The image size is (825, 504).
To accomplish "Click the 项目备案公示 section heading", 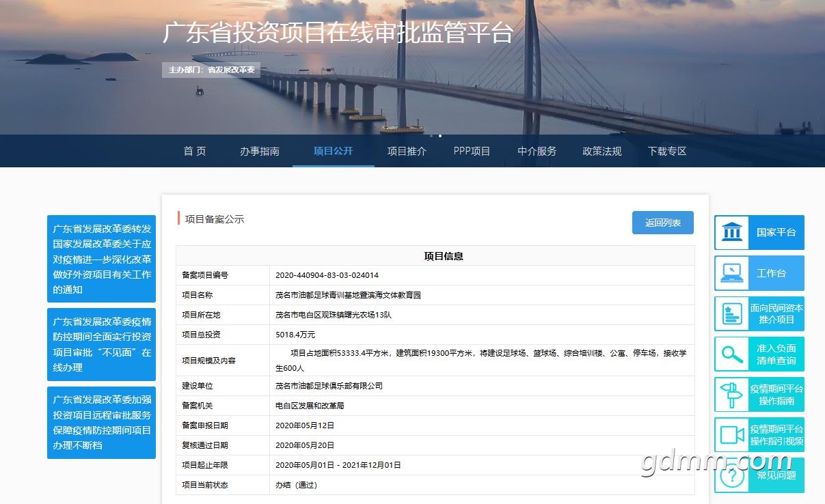I will click(215, 219).
